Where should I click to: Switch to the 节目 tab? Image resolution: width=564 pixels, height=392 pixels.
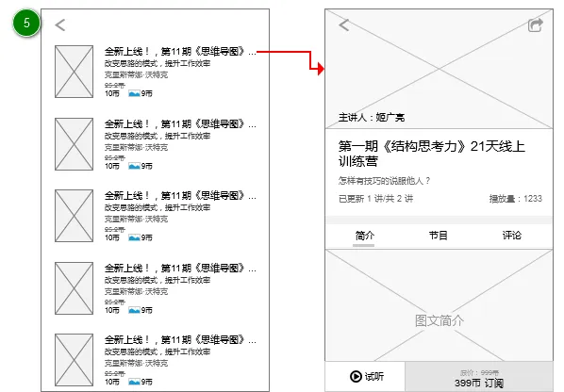pyautogui.click(x=439, y=236)
